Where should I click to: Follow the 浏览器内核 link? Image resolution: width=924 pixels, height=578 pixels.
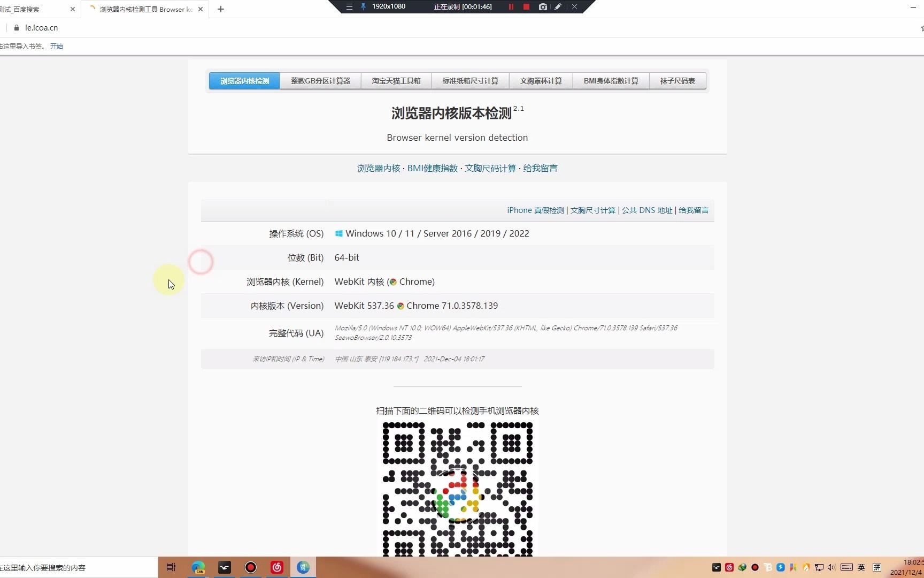pyautogui.click(x=379, y=168)
